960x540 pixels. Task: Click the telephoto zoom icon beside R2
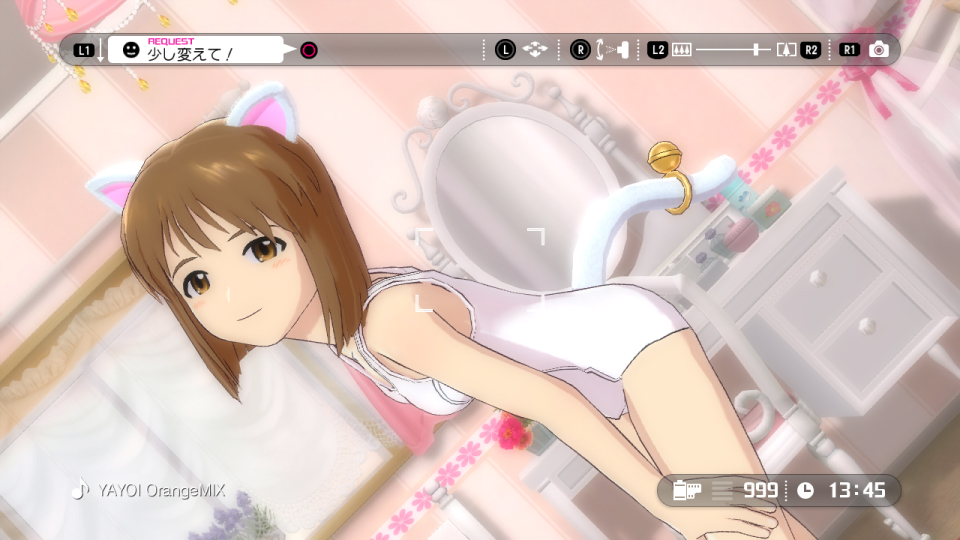[787, 49]
